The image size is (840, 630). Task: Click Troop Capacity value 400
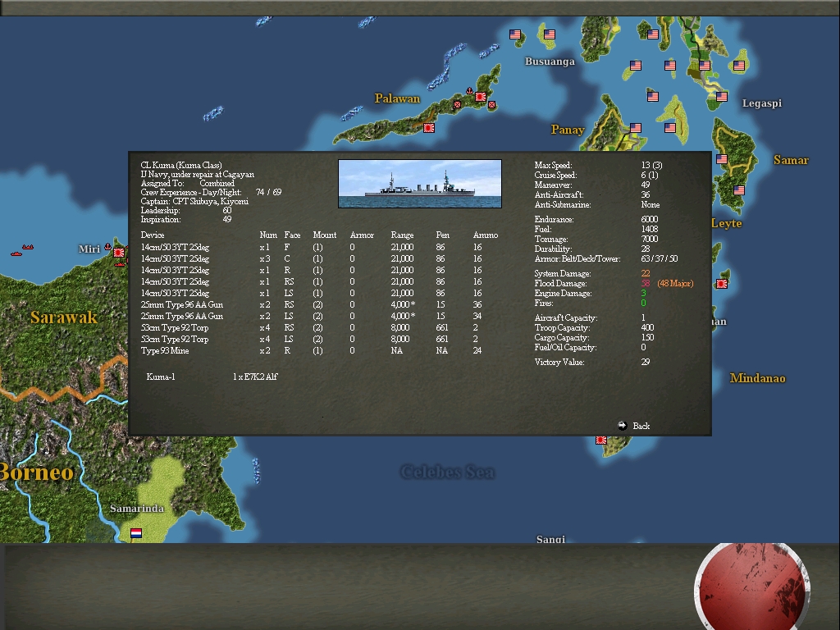click(x=647, y=328)
